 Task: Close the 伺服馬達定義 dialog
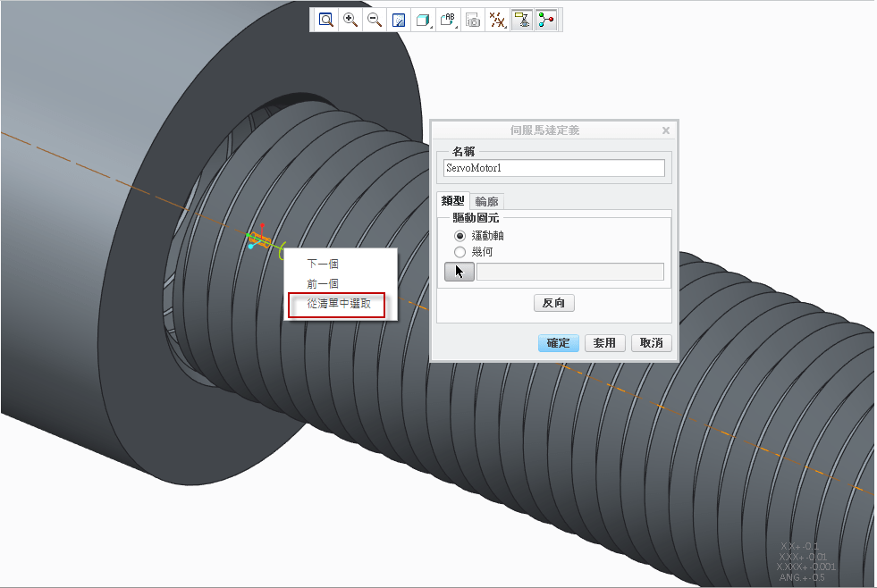pos(665,130)
